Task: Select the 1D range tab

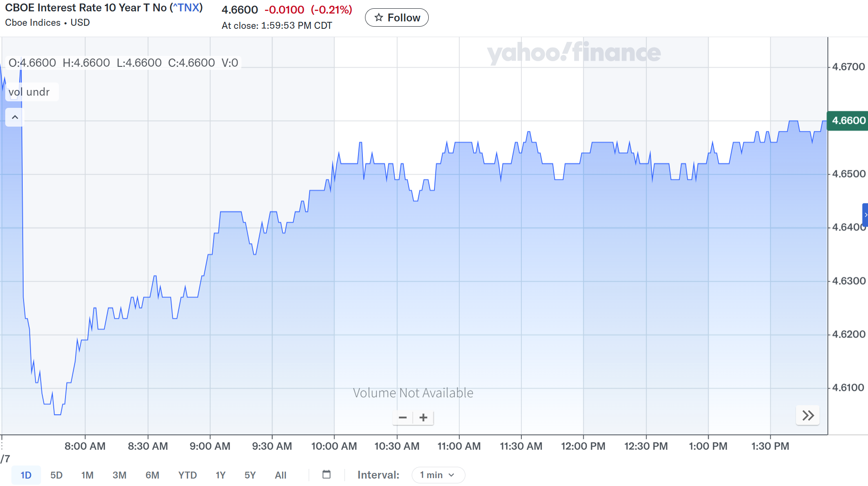Action: [26, 475]
